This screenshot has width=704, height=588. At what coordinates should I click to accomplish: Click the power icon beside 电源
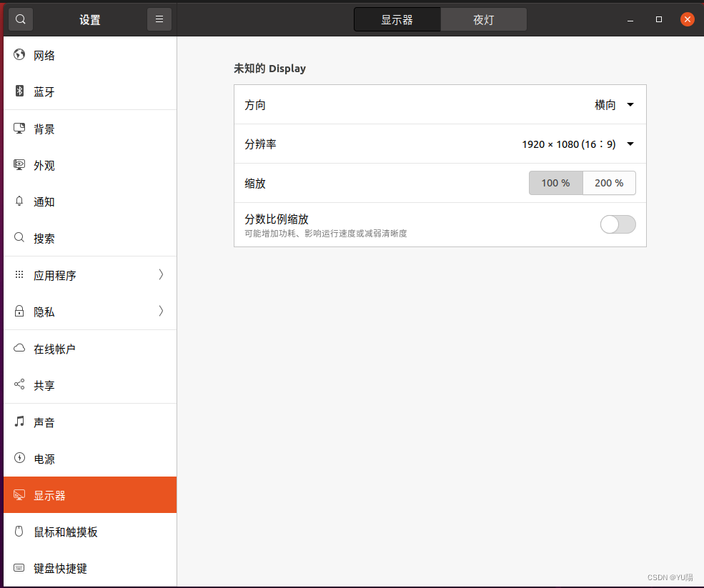pyautogui.click(x=19, y=458)
